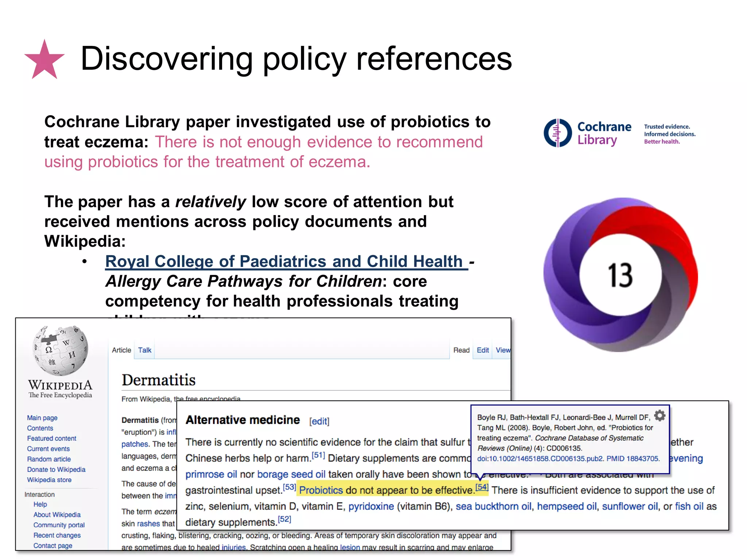Click the gear icon in citation popup
The height and width of the screenshot is (560, 747).
[x=659, y=415]
